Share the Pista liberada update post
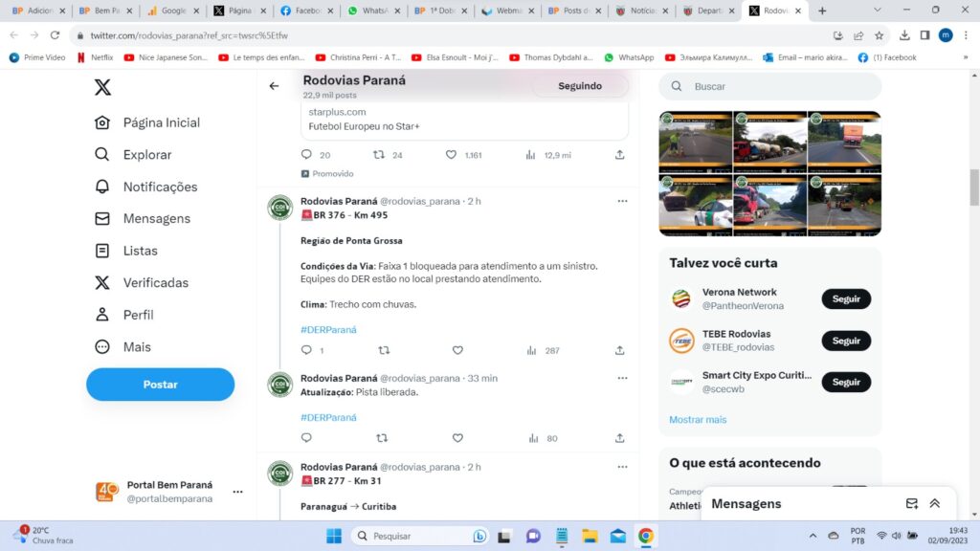This screenshot has height=551, width=980. coord(619,438)
